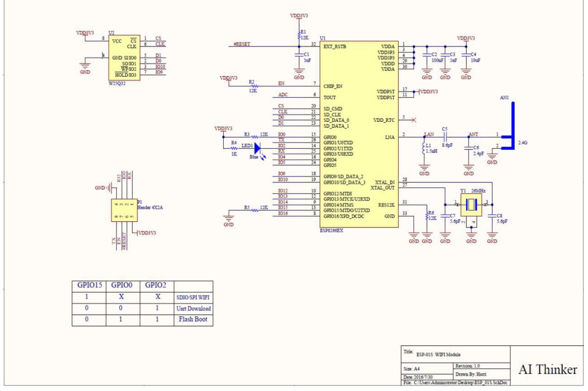Click the R1 pull-up resistor symbol
Screen dimensions: 588x391
pyautogui.click(x=299, y=35)
